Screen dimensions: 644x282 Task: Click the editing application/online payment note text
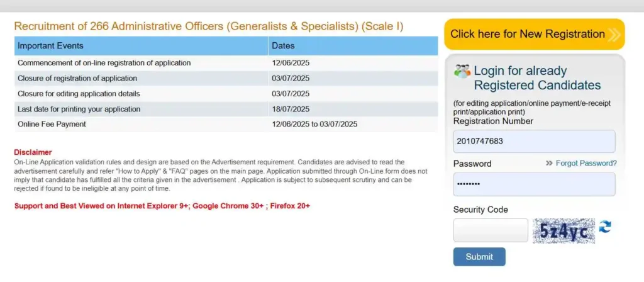coord(532,107)
